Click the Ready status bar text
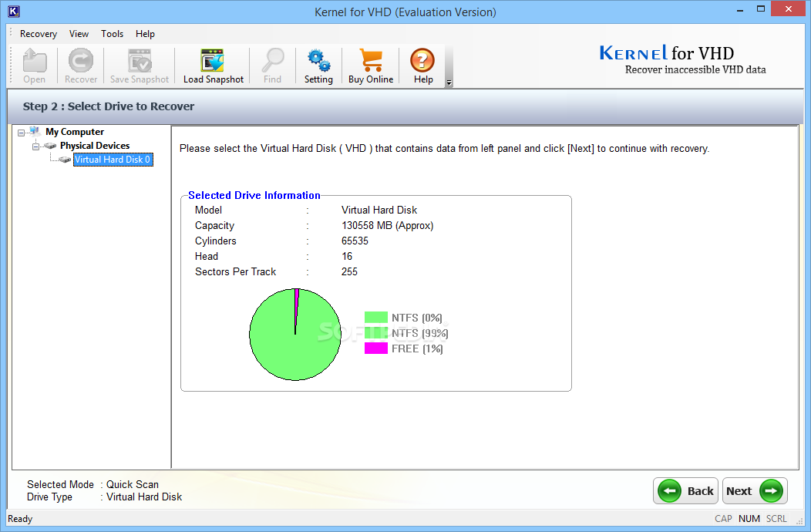 tap(20, 519)
